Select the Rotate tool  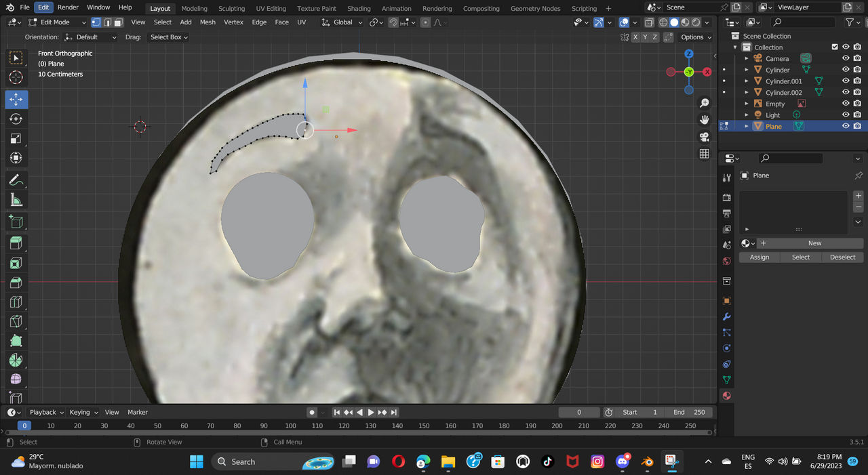(x=16, y=119)
